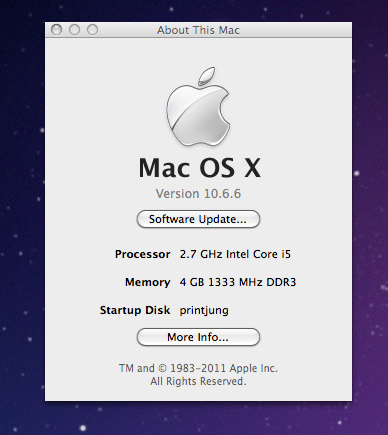This screenshot has height=435, width=388.
Task: Click the Mac OS X heading
Action: [199, 168]
